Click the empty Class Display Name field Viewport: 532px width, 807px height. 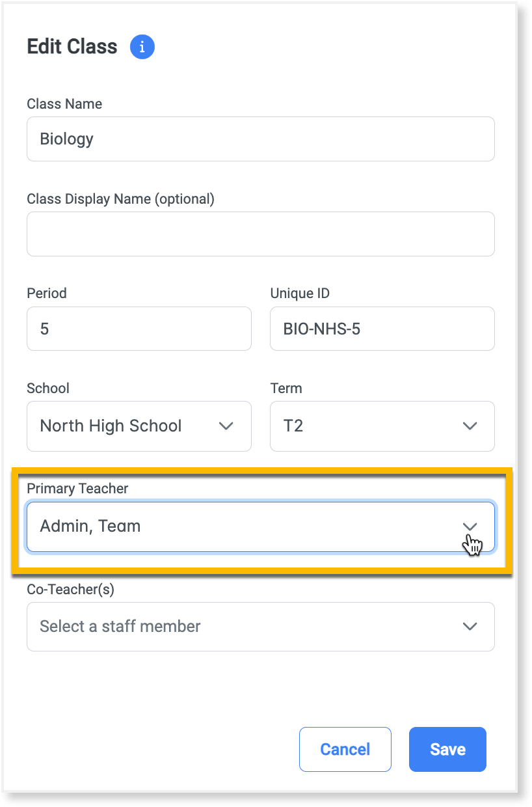pyautogui.click(x=260, y=234)
